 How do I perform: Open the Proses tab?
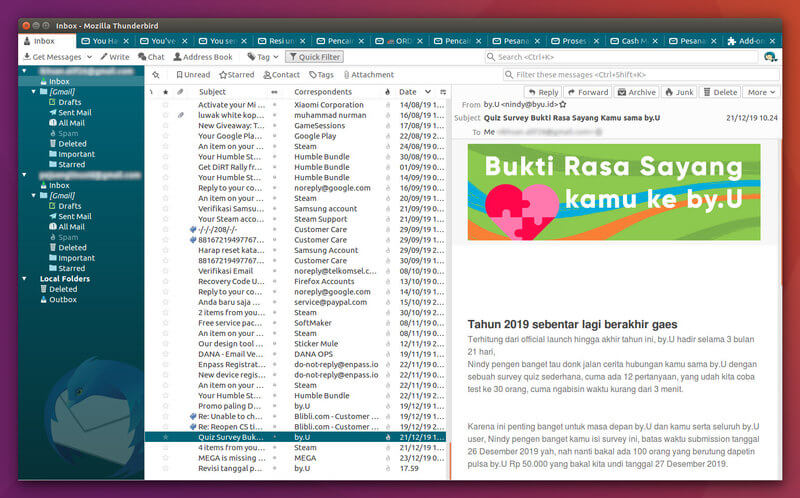tap(574, 41)
